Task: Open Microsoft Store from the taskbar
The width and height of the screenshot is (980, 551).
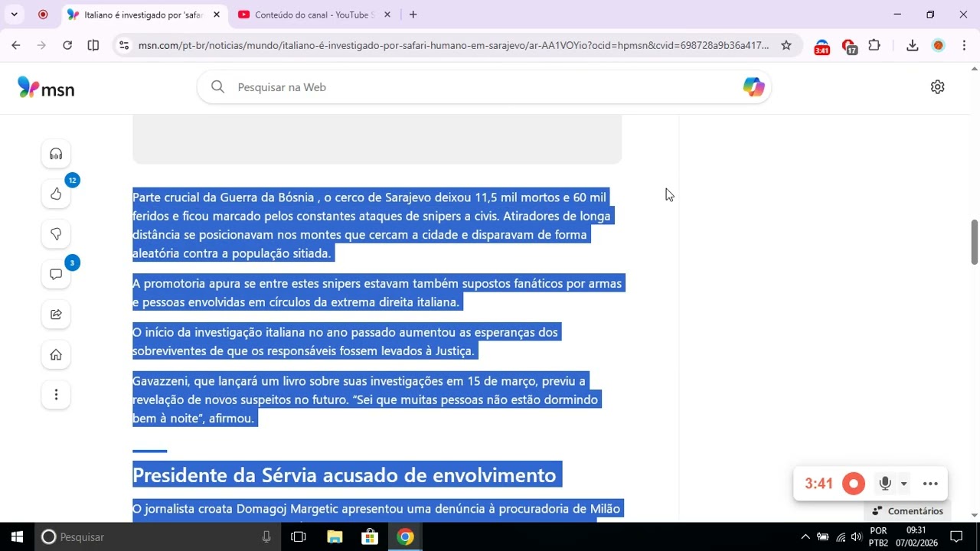Action: [370, 536]
